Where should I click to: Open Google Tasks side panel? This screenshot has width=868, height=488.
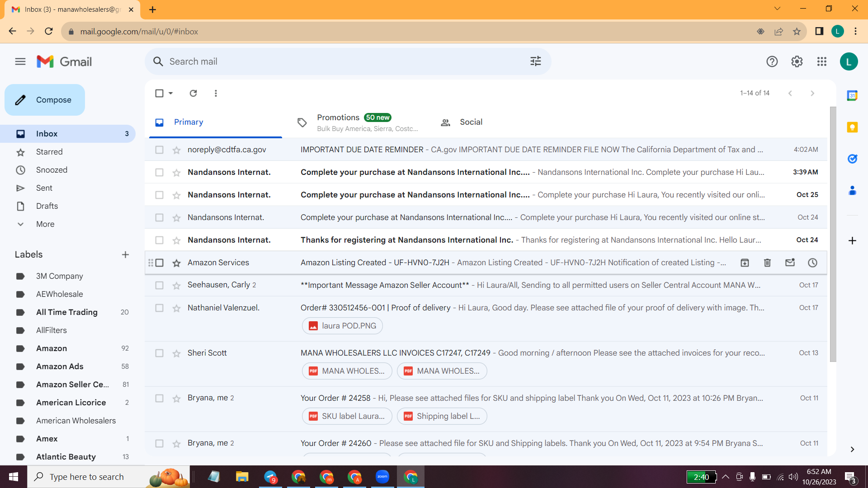click(x=852, y=159)
